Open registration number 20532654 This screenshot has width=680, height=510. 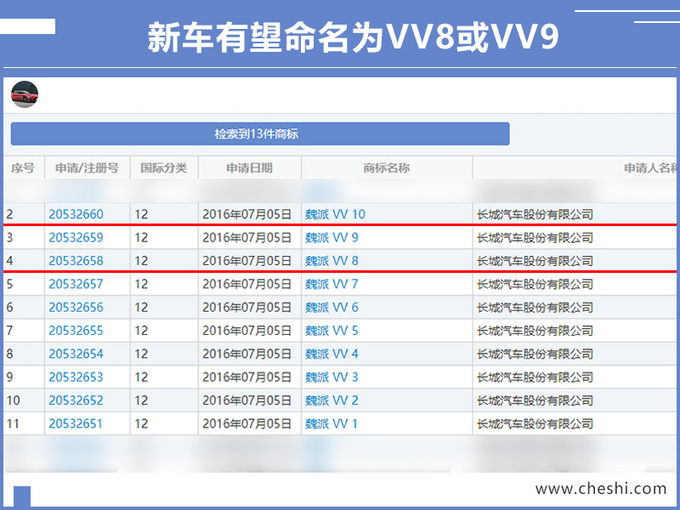click(76, 354)
